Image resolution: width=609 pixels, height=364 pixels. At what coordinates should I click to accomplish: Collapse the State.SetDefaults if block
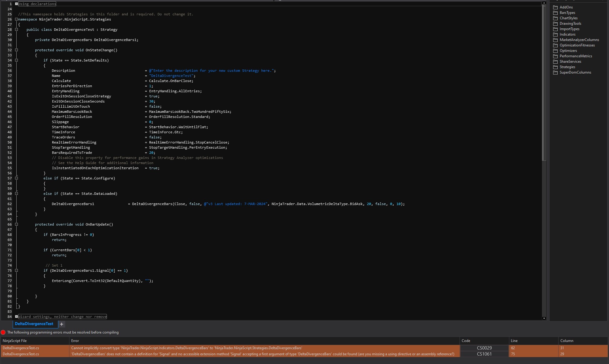pyautogui.click(x=16, y=60)
